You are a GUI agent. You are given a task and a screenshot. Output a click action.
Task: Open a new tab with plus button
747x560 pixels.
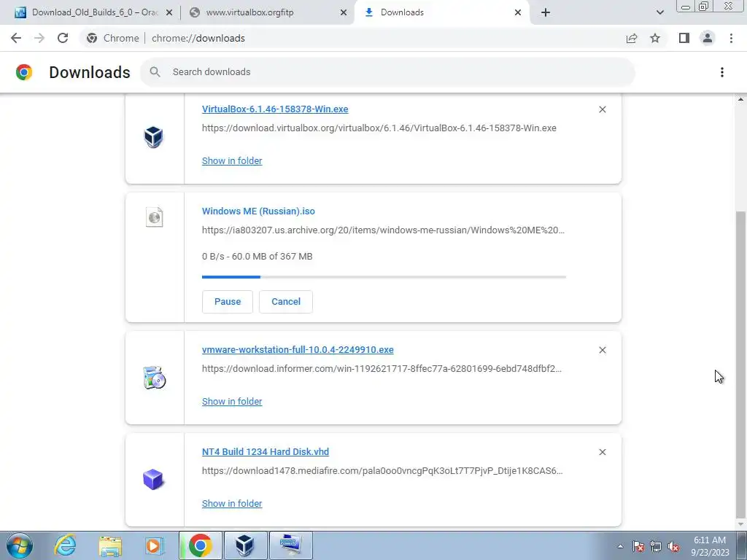546,12
